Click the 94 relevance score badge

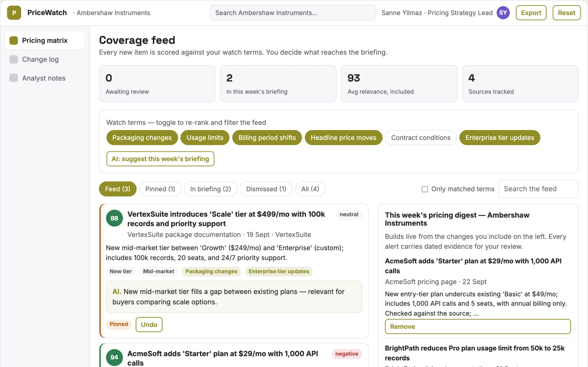coord(114,357)
